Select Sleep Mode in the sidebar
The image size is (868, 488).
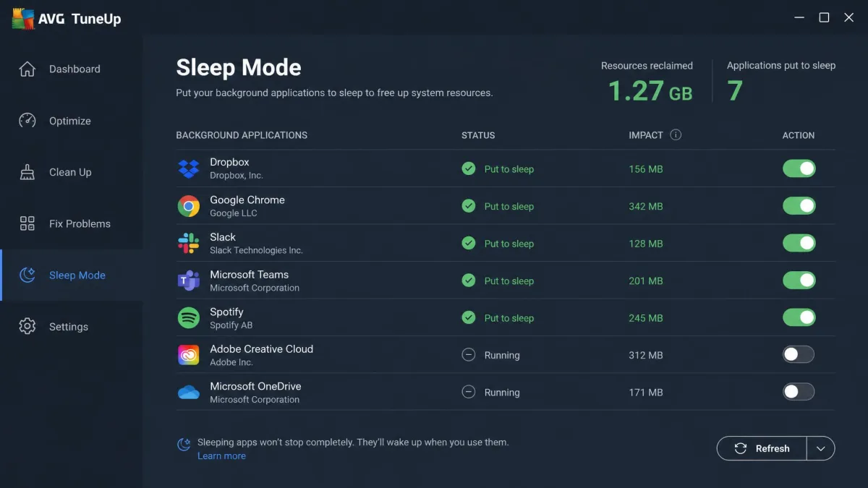point(72,275)
